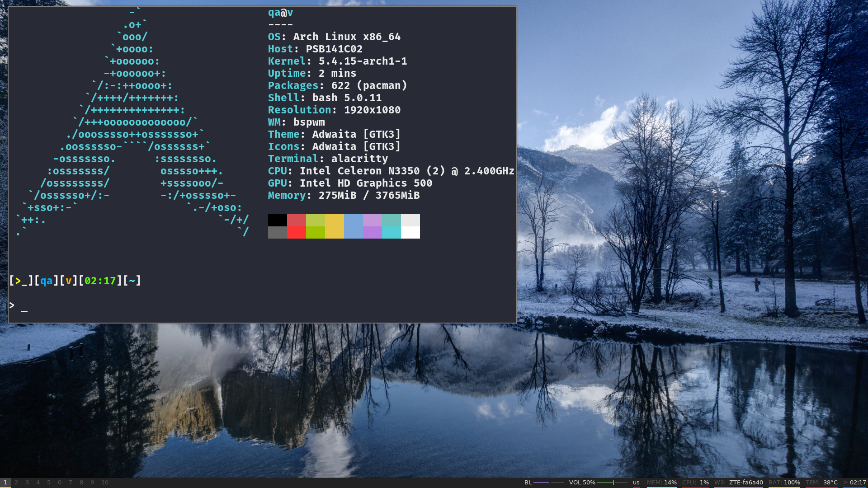Click the Arch Linux ASCII logo
This screenshot has width=868, height=488.
(132, 122)
